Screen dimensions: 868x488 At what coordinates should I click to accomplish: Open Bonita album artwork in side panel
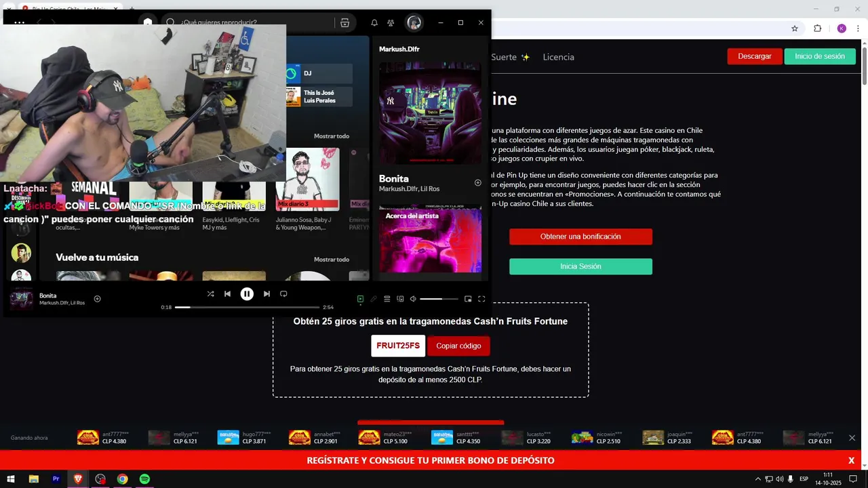(x=430, y=113)
